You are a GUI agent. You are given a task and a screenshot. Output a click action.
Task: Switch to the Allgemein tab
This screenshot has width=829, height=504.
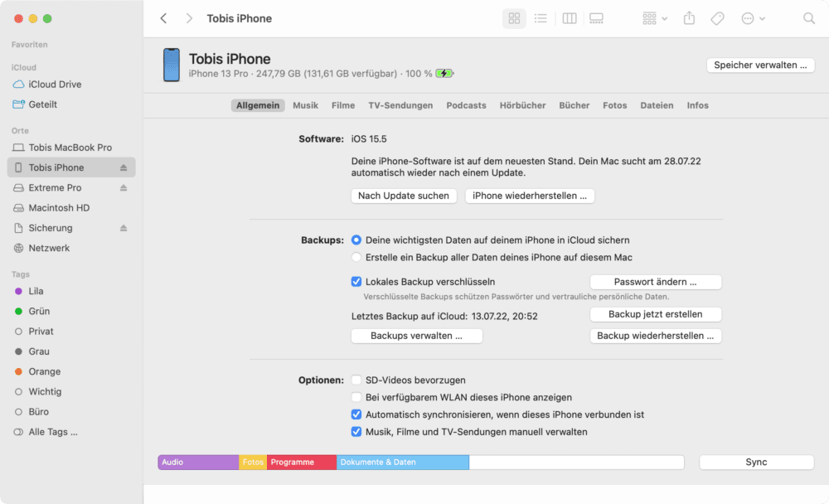pos(258,105)
